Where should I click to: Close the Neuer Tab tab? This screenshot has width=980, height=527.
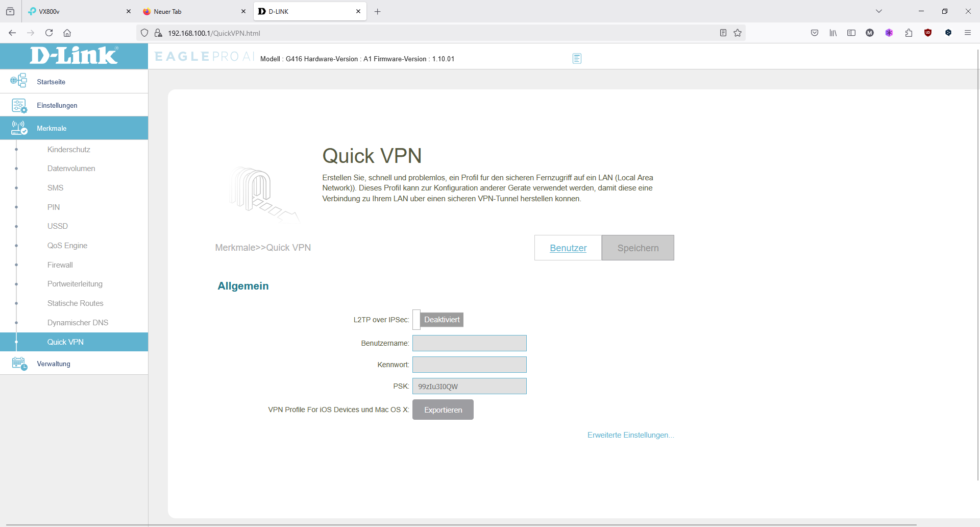click(243, 11)
